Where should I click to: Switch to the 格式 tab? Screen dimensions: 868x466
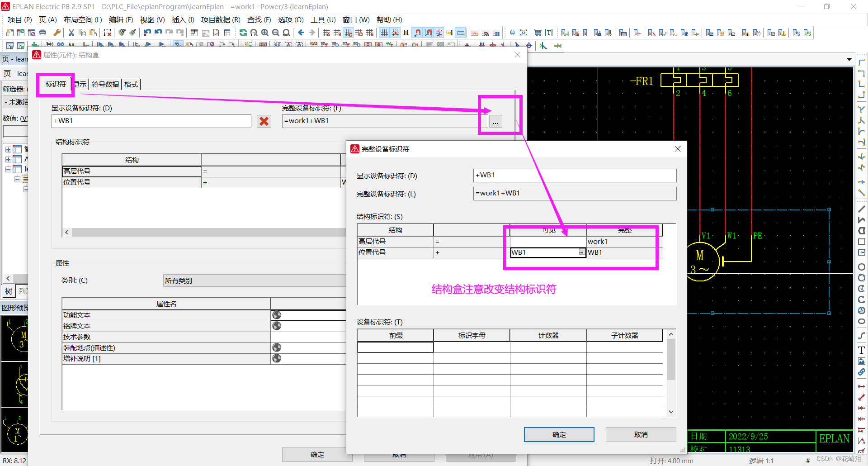131,84
